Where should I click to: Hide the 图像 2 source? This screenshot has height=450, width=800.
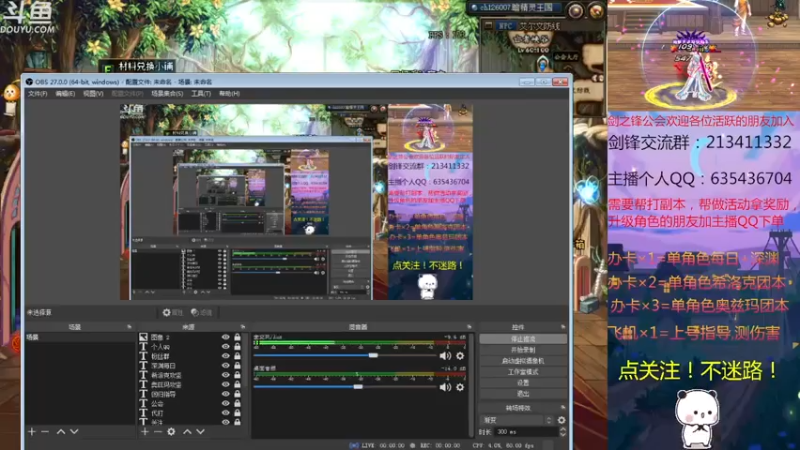point(226,337)
